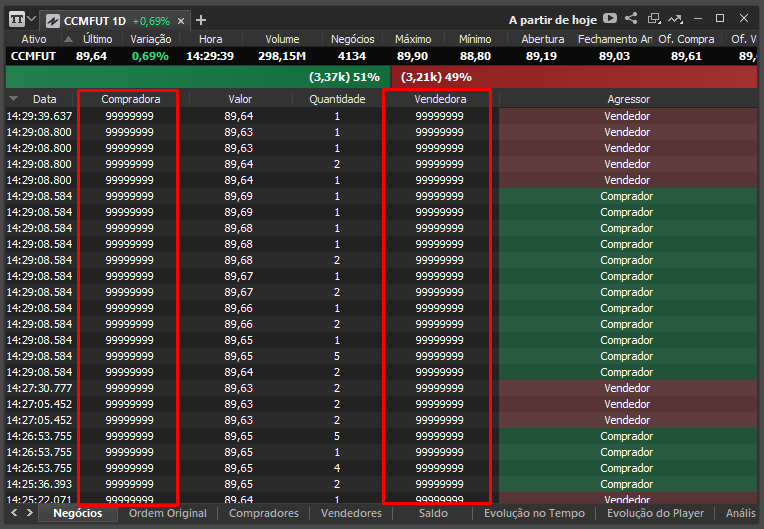The height and width of the screenshot is (529, 764).
Task: Click the chart link icon in title bar
Action: point(675,19)
